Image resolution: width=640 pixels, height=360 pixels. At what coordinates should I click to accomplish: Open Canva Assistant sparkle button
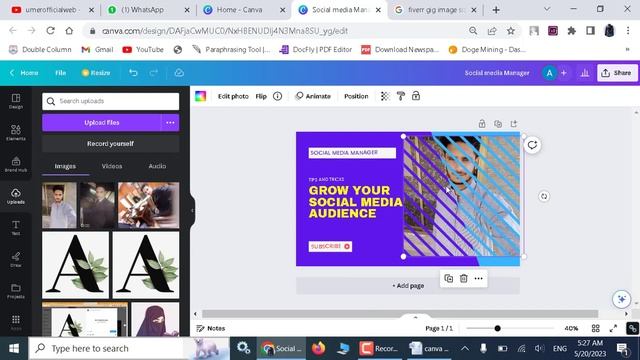pos(621,299)
